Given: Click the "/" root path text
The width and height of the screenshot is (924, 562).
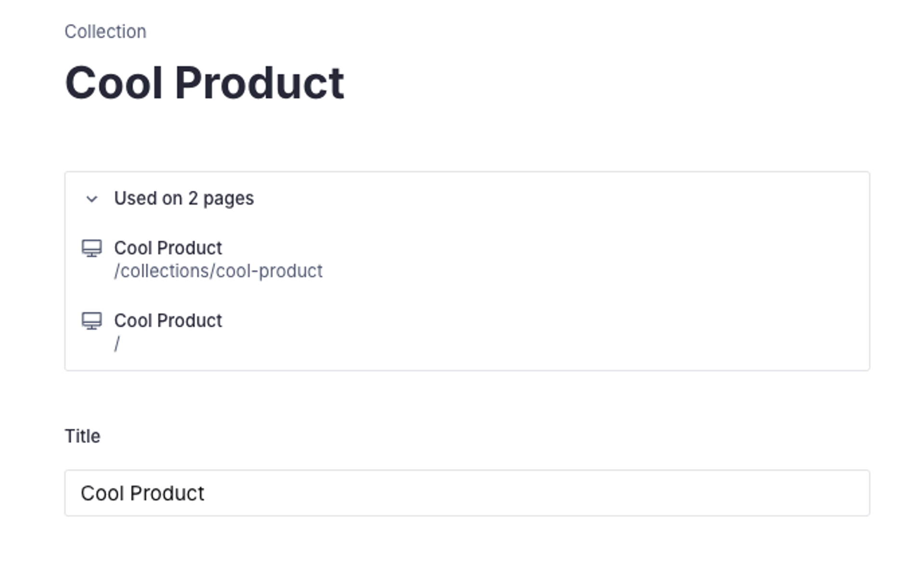Looking at the screenshot, I should [x=117, y=344].
